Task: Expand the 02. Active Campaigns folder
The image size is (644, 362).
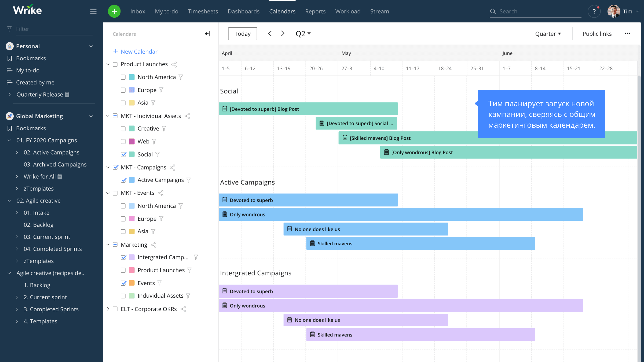Action: [x=17, y=152]
